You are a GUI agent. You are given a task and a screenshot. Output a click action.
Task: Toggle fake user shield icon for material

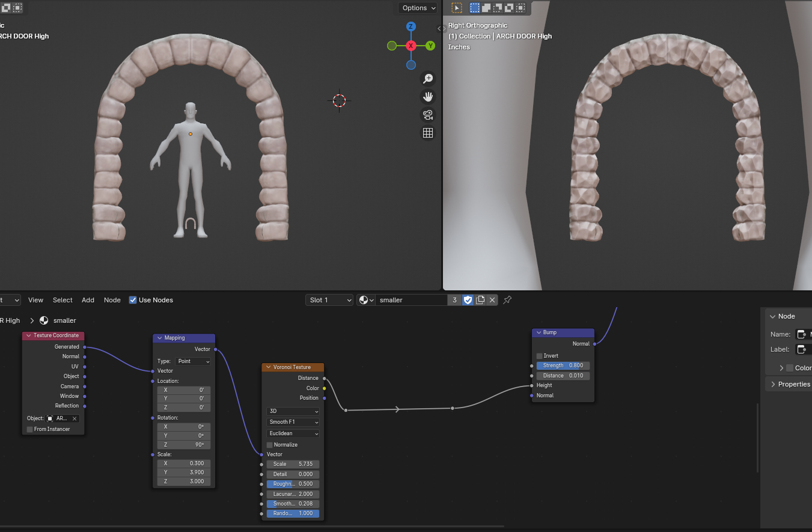point(468,300)
